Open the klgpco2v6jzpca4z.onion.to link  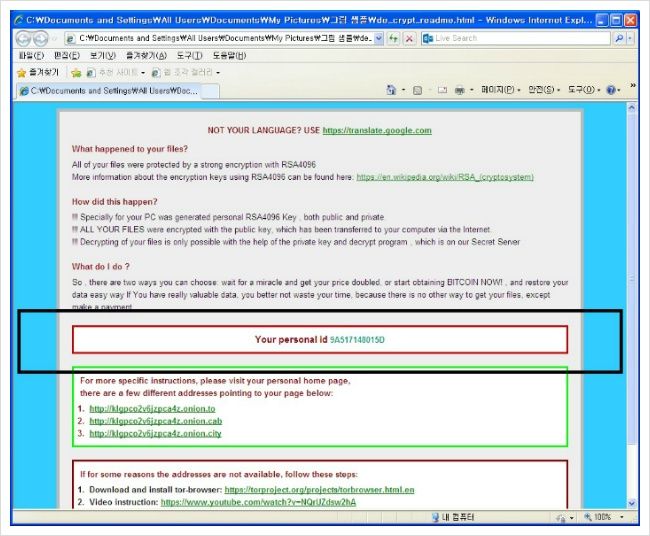point(152,409)
